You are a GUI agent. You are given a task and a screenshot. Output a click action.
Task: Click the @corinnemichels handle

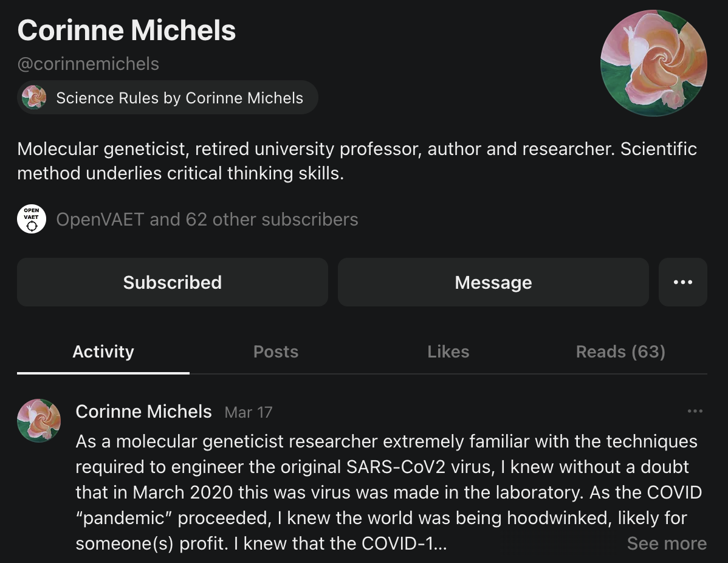pyautogui.click(x=88, y=64)
